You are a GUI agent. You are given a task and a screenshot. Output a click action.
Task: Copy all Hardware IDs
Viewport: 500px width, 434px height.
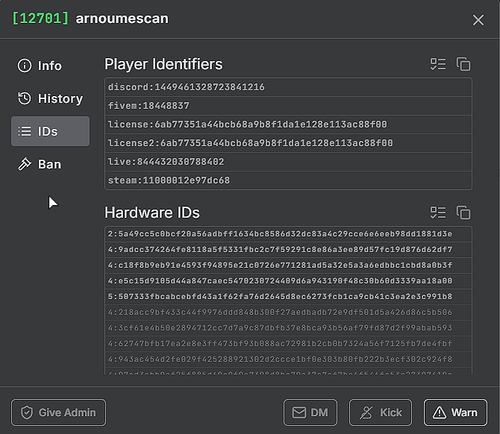point(463,212)
